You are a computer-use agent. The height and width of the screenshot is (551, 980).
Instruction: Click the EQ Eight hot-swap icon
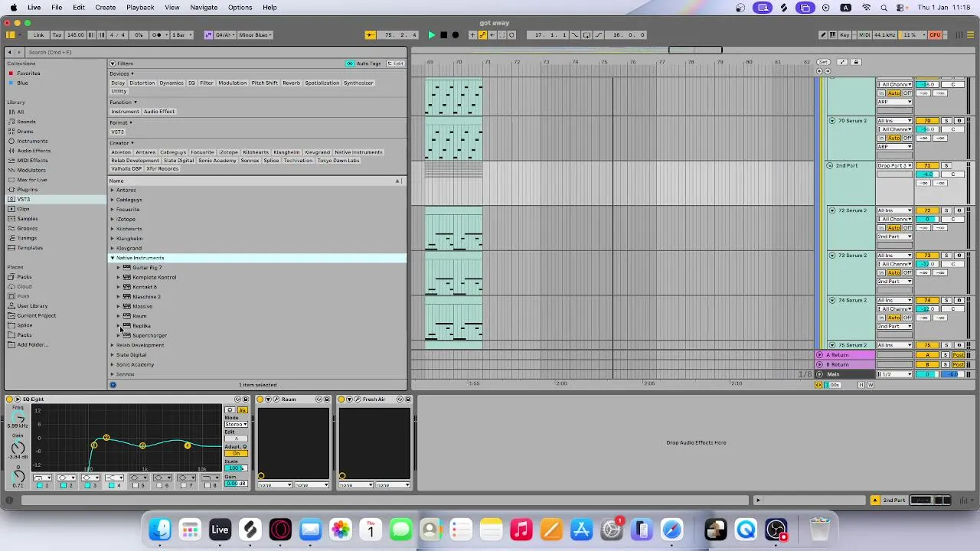237,399
